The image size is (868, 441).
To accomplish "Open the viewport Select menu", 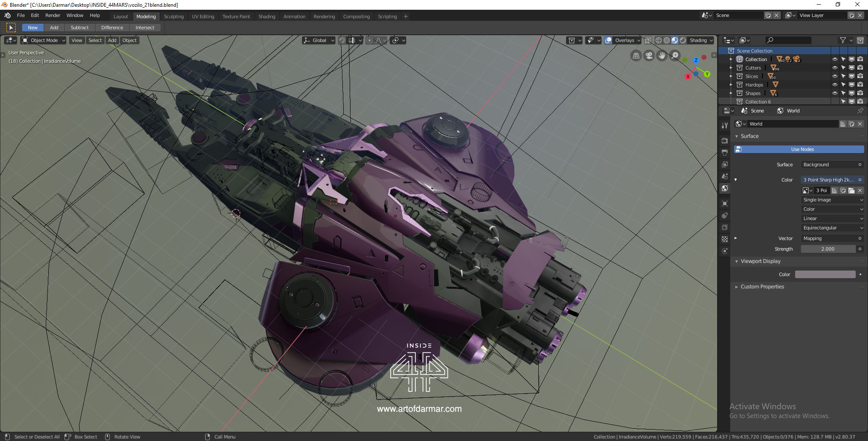I will 95,40.
